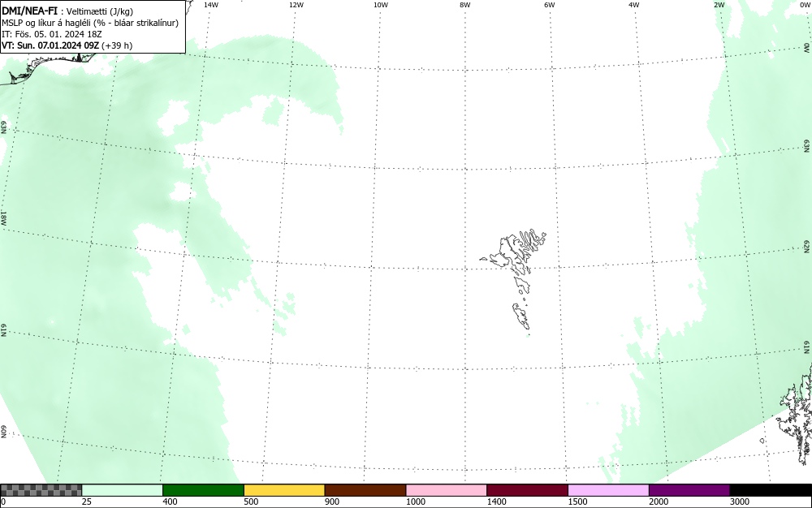Viewport: 812px width, 508px height.
Task: Click the '0W' longitude label
Action: click(x=805, y=5)
